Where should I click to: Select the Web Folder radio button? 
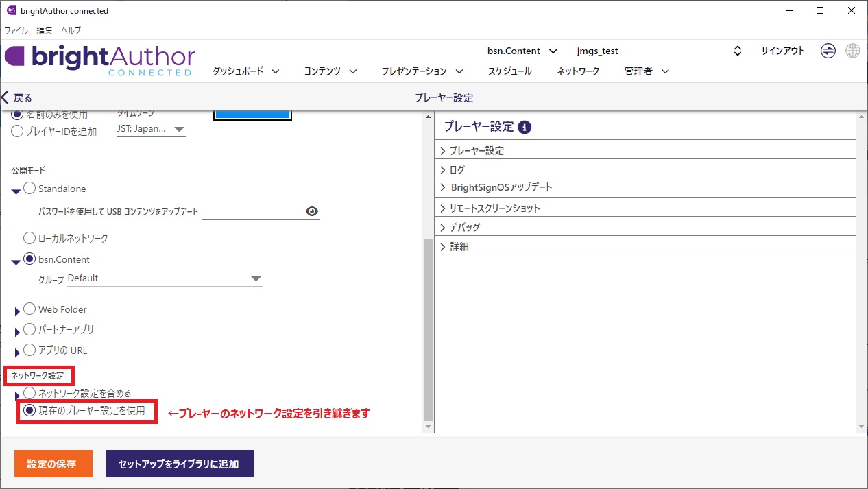(x=29, y=309)
